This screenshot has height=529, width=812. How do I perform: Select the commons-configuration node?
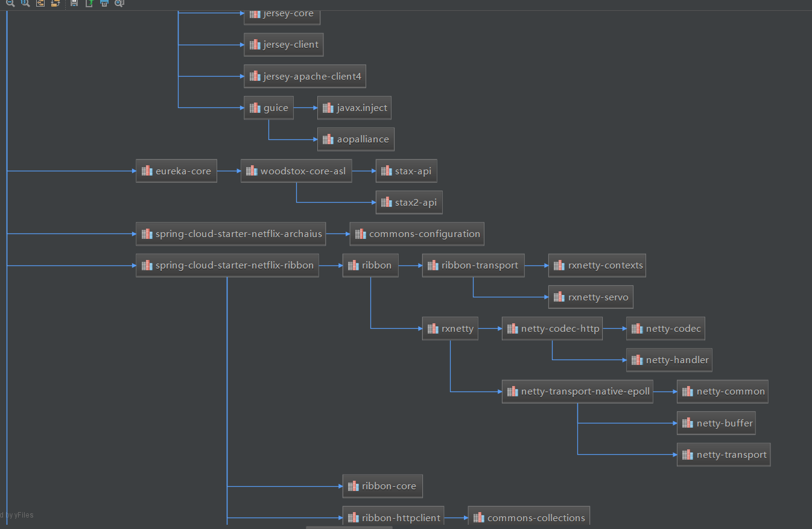pyautogui.click(x=416, y=233)
